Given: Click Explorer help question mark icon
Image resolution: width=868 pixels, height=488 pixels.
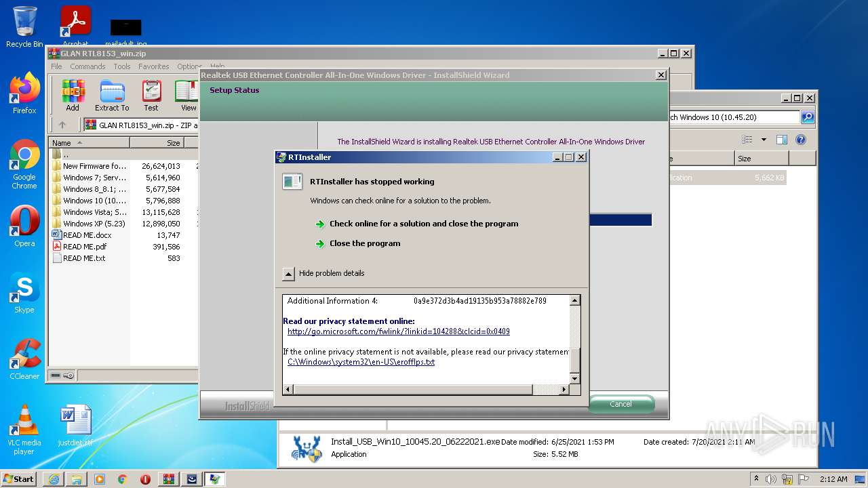Looking at the screenshot, I should coord(801,140).
